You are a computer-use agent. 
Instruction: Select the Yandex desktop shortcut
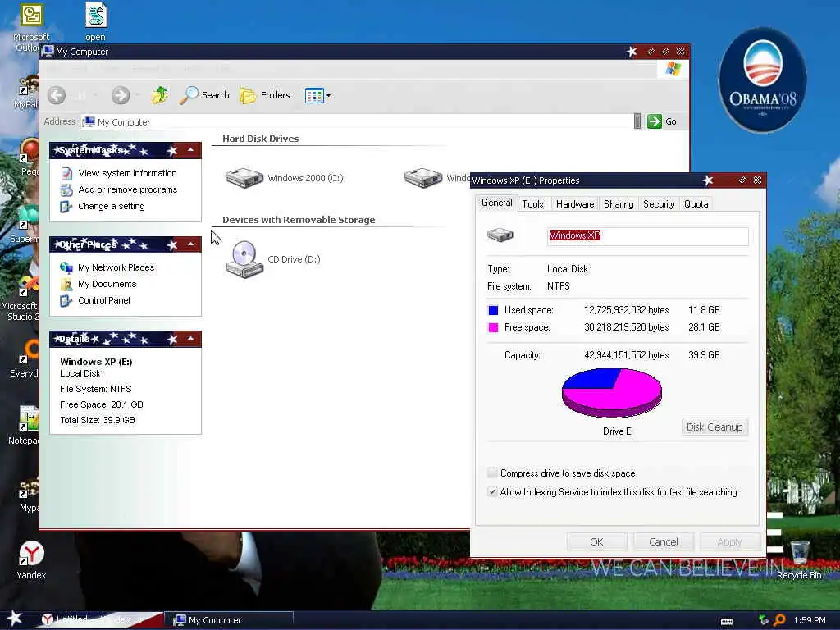(31, 560)
